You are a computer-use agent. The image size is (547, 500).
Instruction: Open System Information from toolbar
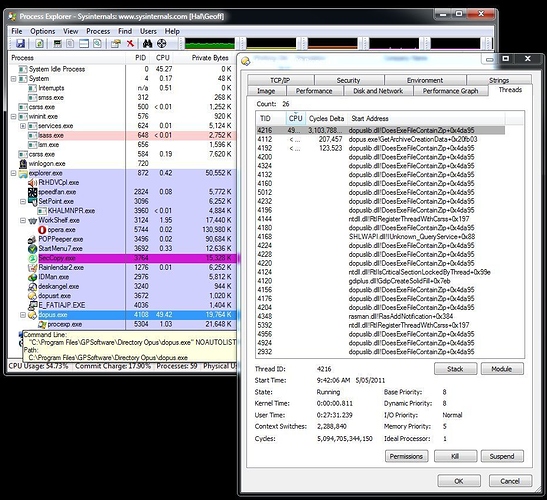point(57,44)
